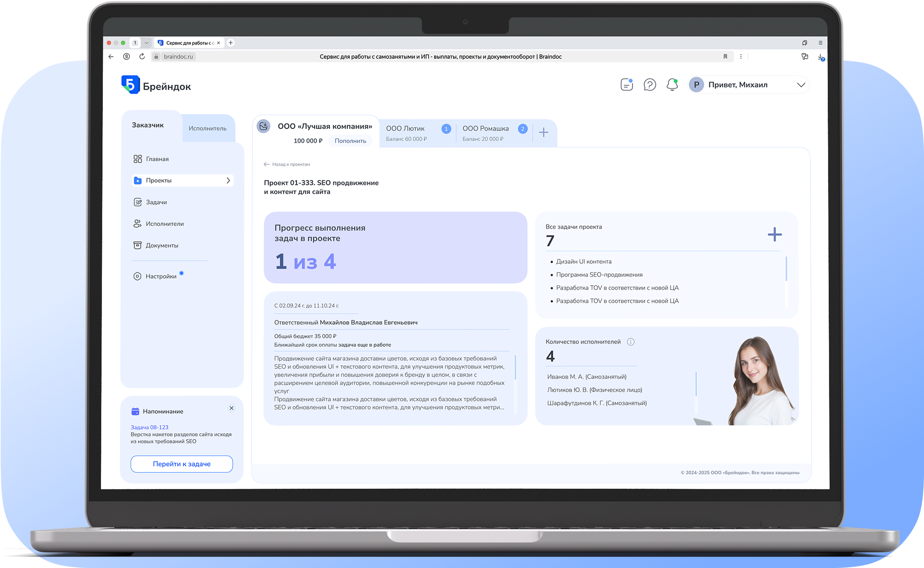924x568 pixels.
Task: Open the browser hamburger menu
Action: [820, 43]
